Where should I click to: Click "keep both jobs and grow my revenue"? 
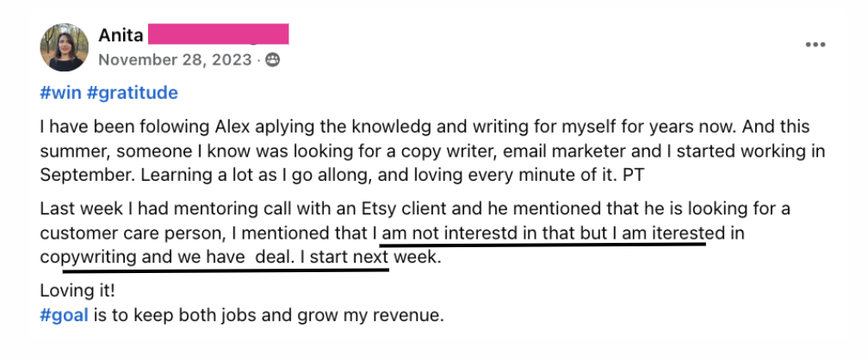click(320, 315)
